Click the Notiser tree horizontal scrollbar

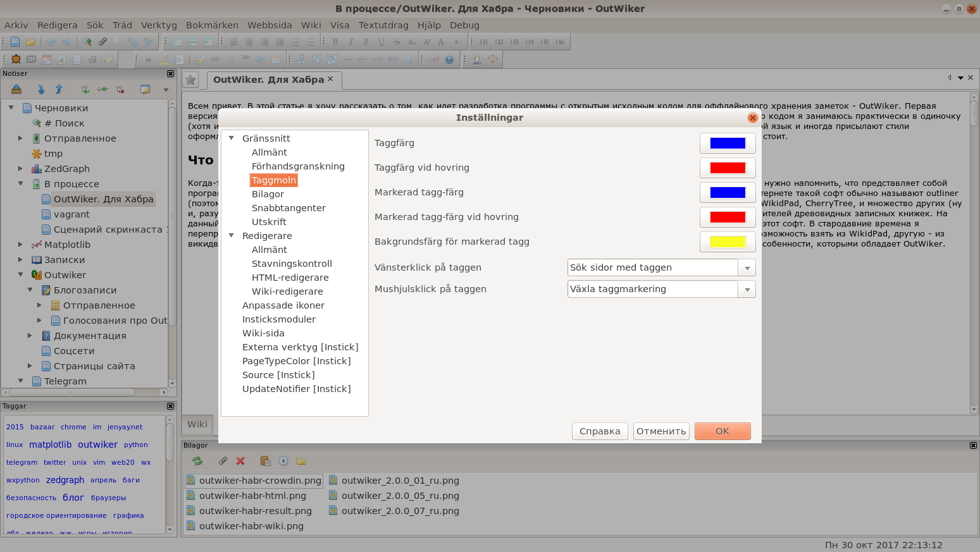pyautogui.click(x=71, y=392)
